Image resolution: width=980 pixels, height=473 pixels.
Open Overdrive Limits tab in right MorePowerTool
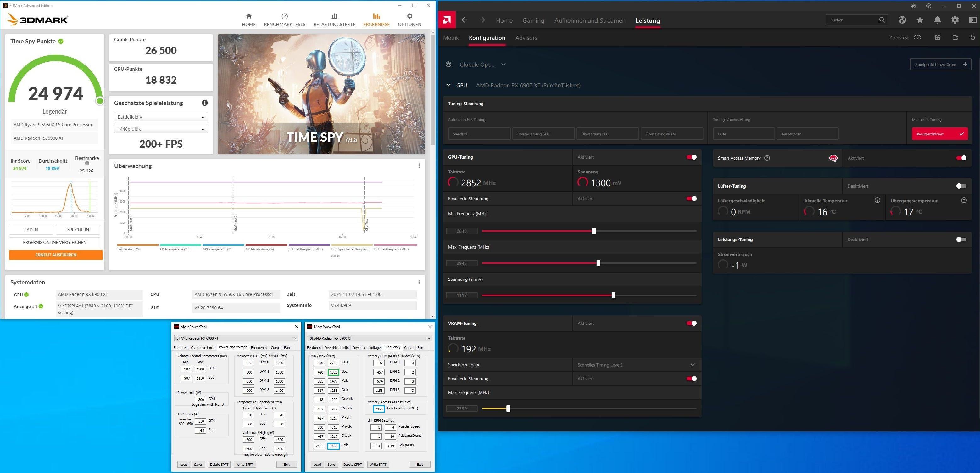coord(336,347)
